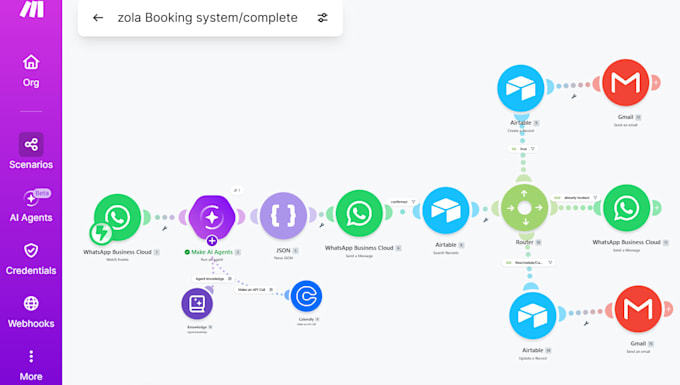The height and width of the screenshot is (385, 680).
Task: Click the Make logo in the sidebar
Action: [31, 9]
